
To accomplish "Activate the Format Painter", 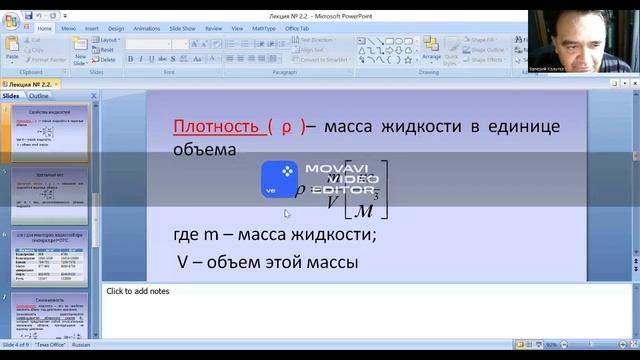I will point(45,60).
